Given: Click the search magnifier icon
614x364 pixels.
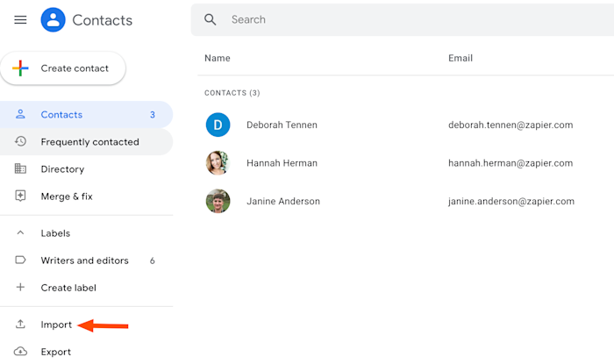Looking at the screenshot, I should tap(210, 19).
